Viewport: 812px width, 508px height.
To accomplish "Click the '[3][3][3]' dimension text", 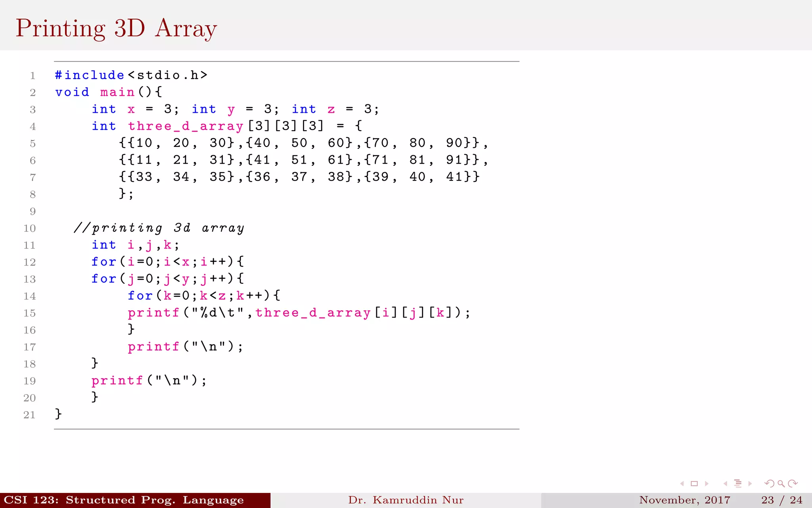I will (x=286, y=126).
